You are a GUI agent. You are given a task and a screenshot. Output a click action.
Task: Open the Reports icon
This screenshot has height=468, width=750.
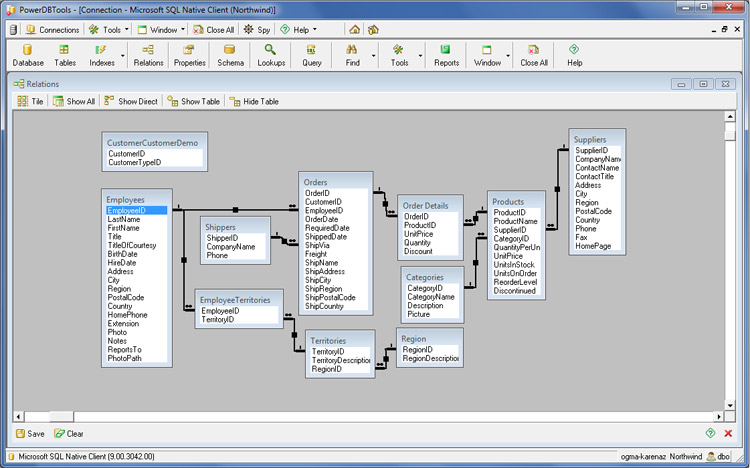coord(446,55)
